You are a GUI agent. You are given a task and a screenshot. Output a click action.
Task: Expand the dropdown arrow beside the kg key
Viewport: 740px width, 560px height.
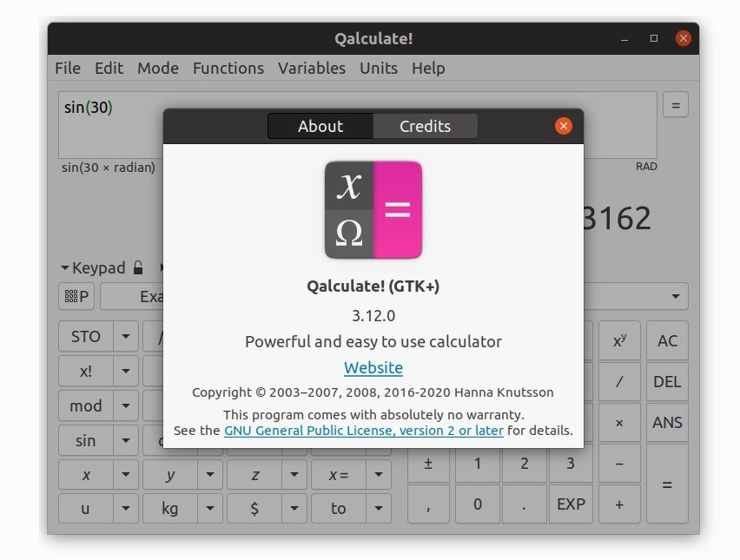pos(210,509)
